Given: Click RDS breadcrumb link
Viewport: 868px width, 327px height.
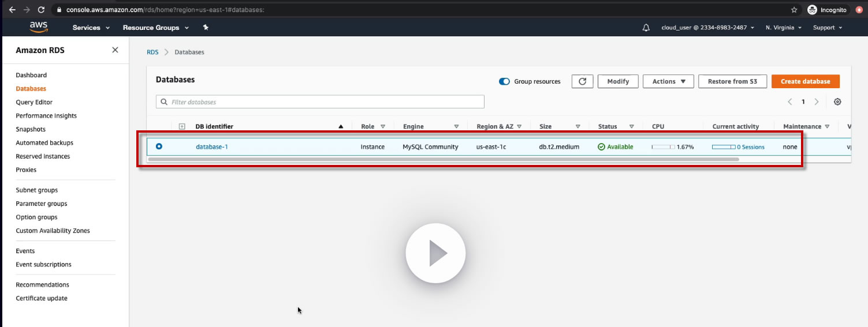Looking at the screenshot, I should 152,52.
